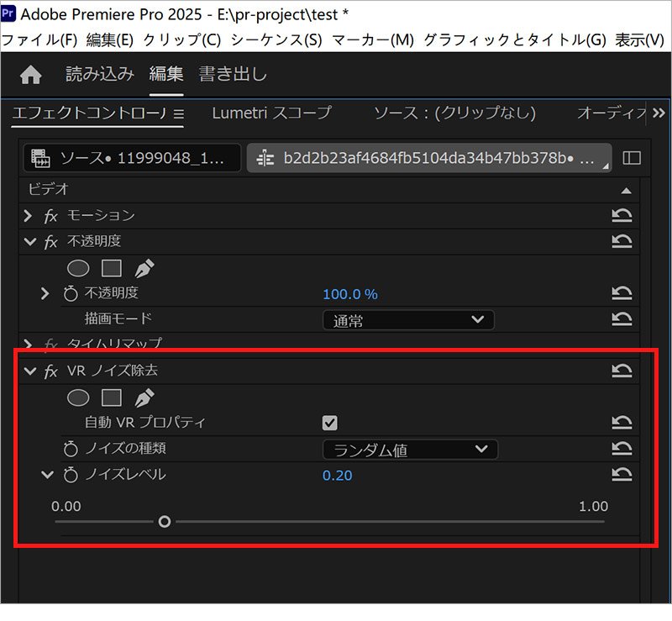Uncheck the 自動 VR プロパティ checkbox

329,423
